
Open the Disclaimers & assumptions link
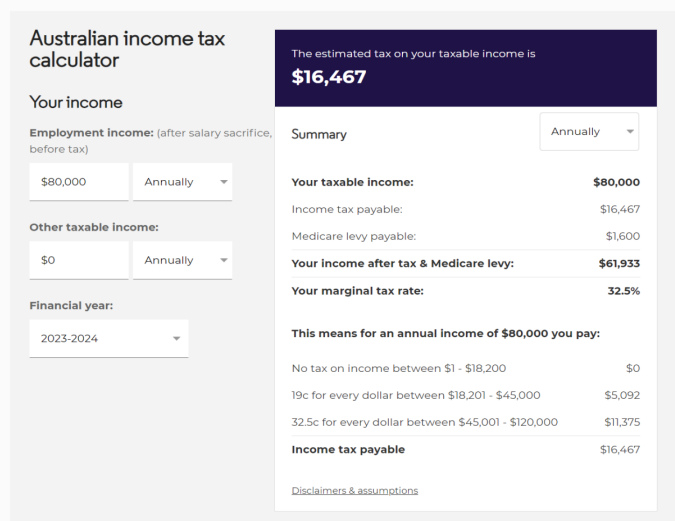click(355, 490)
